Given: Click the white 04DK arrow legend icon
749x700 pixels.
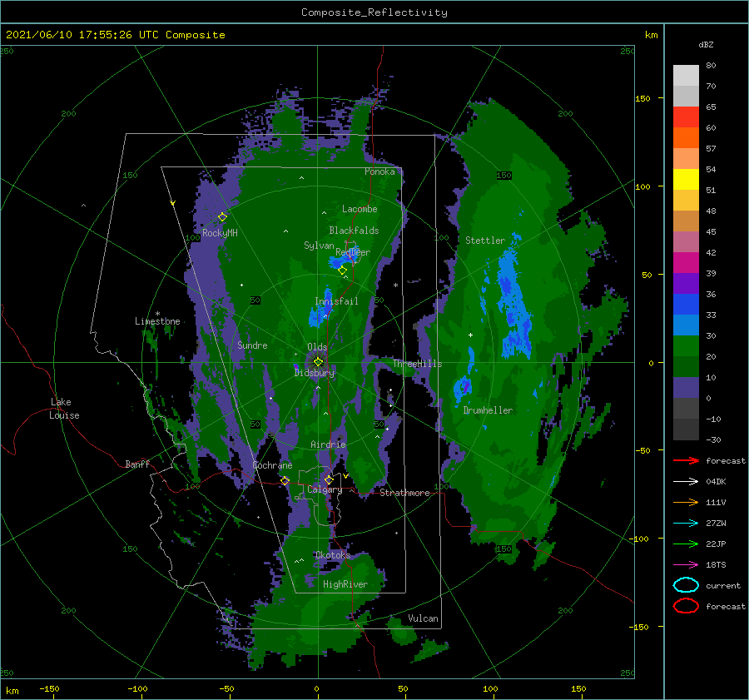Looking at the screenshot, I should 686,482.
